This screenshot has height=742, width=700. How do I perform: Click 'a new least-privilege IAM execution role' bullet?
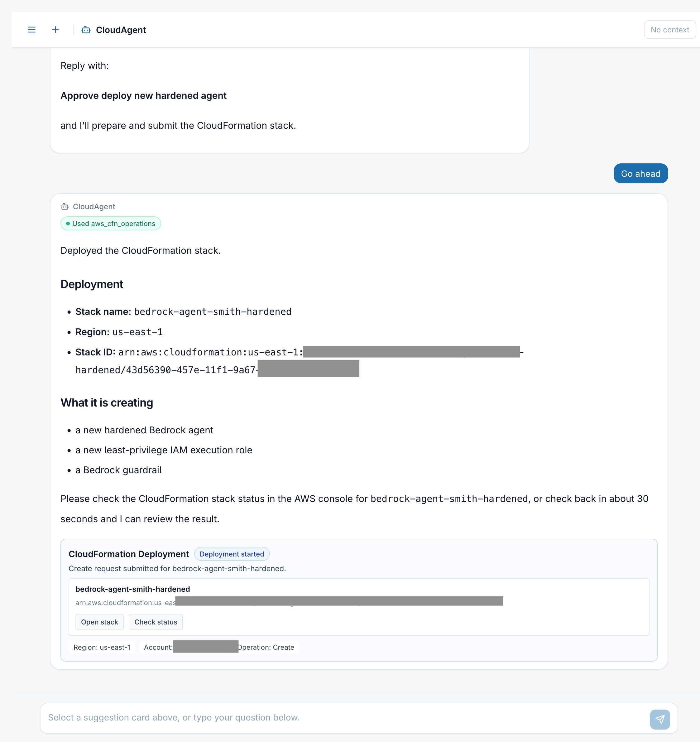coord(164,450)
